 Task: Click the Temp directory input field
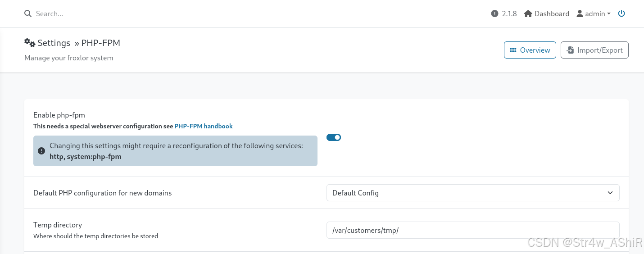click(472, 230)
